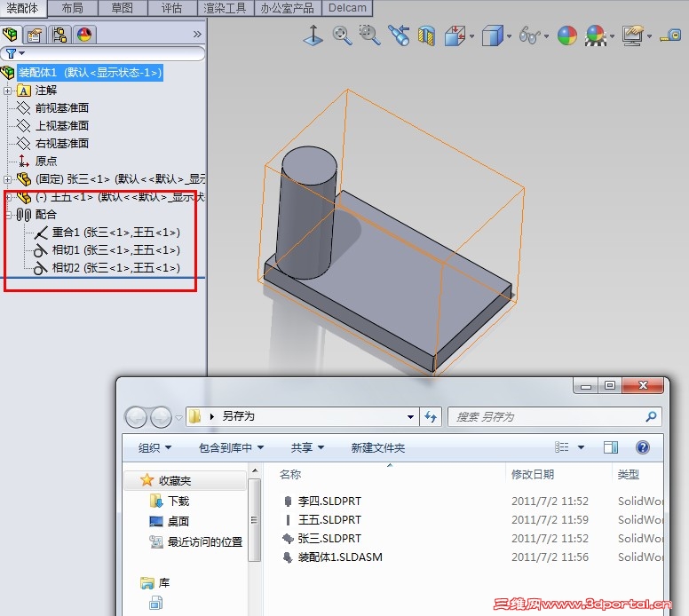Select the (-) 王五<1> component

click(x=120, y=197)
